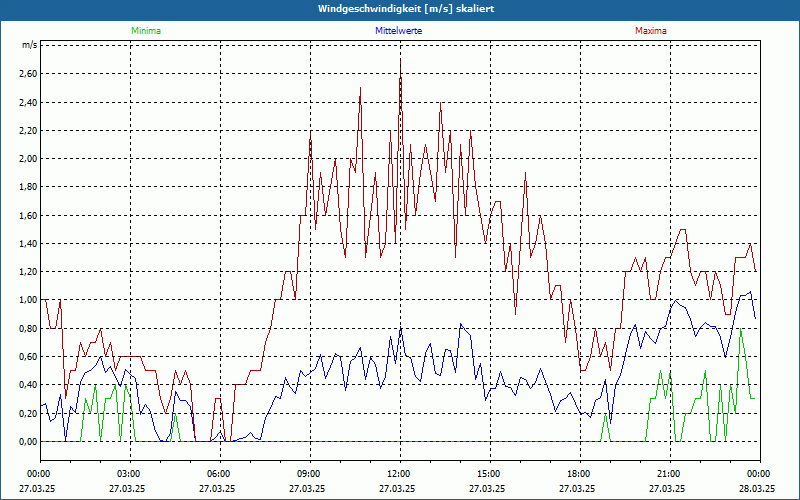This screenshot has height=500, width=800.
Task: Select the leftmost 00:00 time label
Action: [x=39, y=474]
